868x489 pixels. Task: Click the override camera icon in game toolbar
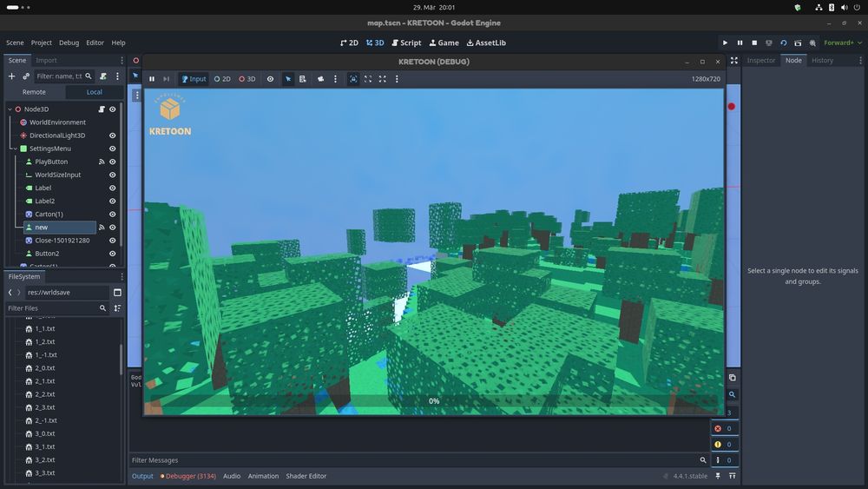click(320, 79)
